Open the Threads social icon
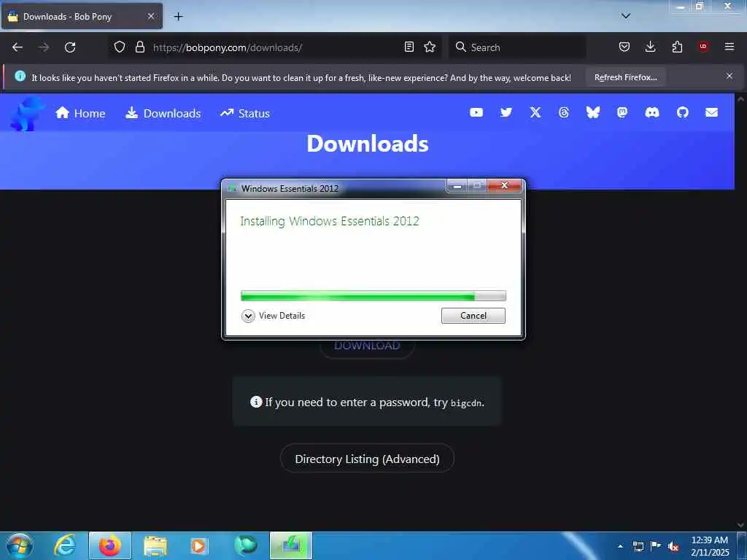Viewport: 747px width, 560px height. coord(564,112)
